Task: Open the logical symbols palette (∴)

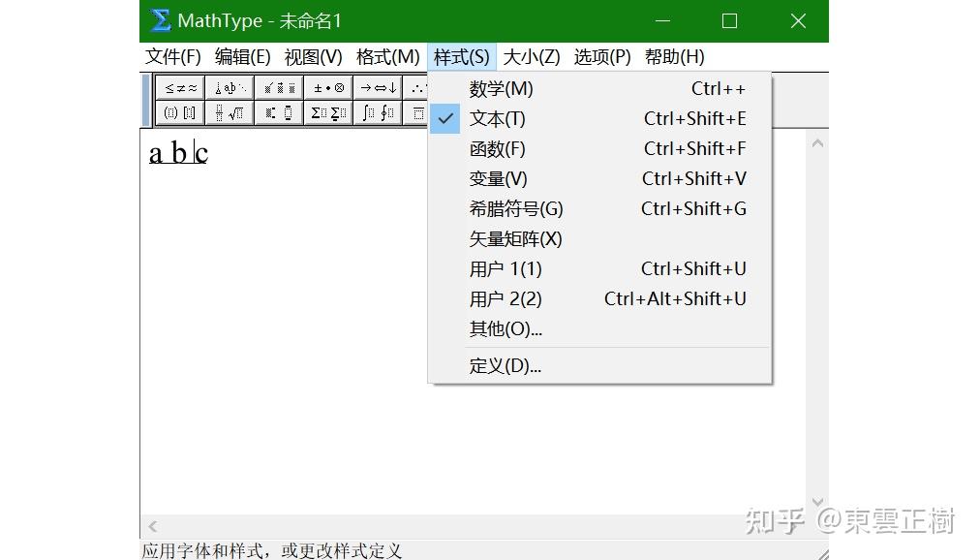Action: pyautogui.click(x=415, y=88)
